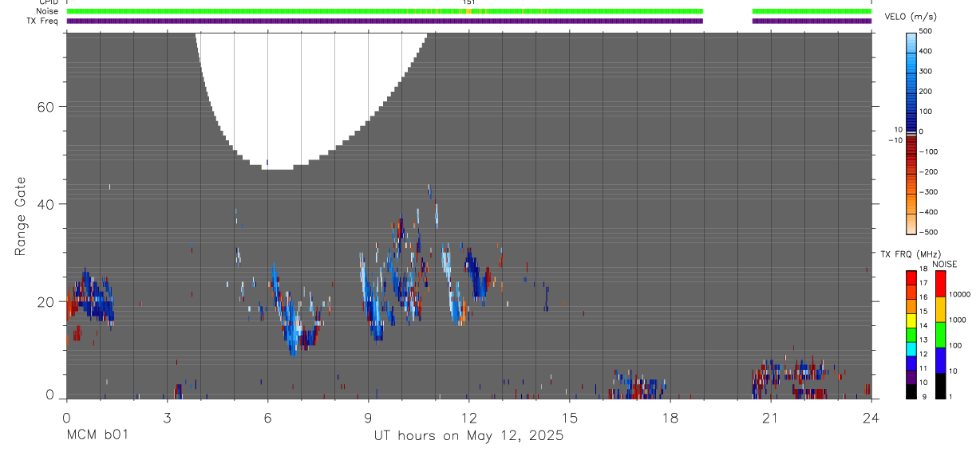
Task: Click the "VELO (m/s)" scale title
Action: point(909,17)
